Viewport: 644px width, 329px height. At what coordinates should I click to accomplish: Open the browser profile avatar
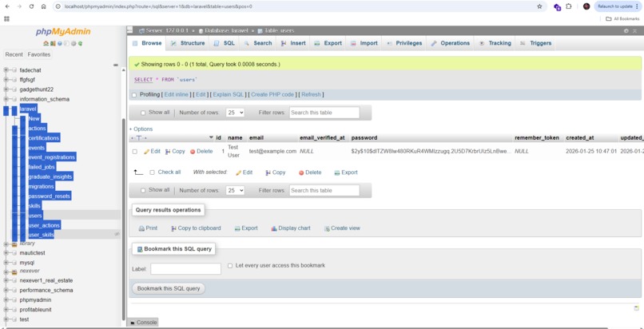pos(586,6)
